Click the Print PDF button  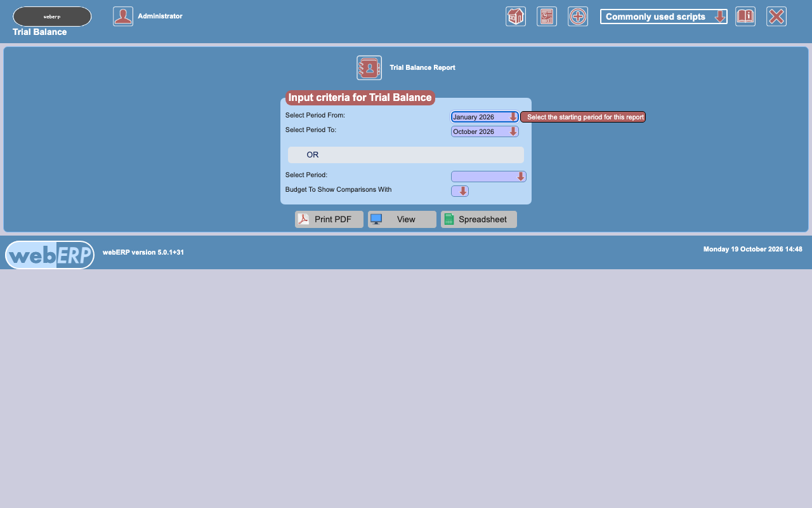[329, 219]
